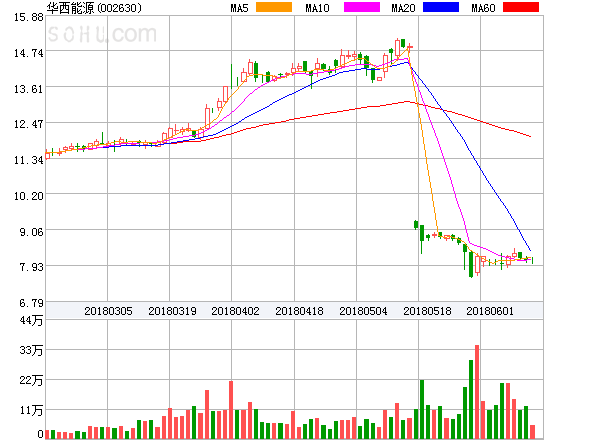Click the MA20 legend label
The image size is (600, 440).
point(403,8)
